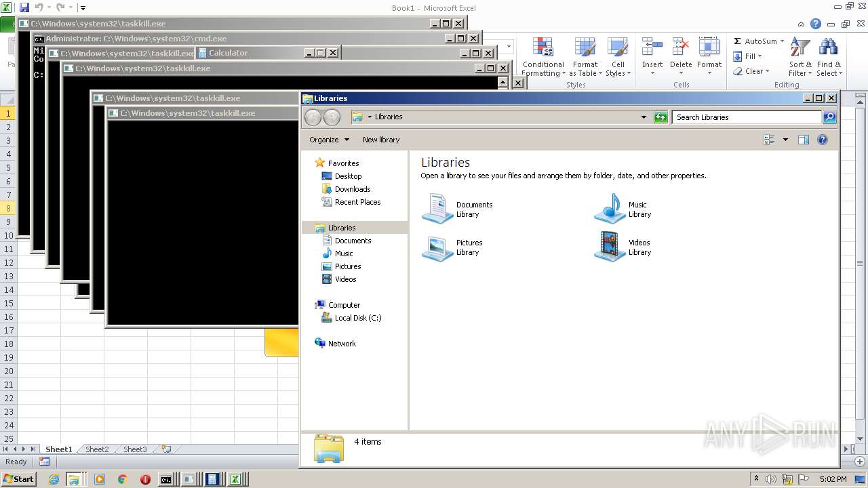Image resolution: width=868 pixels, height=488 pixels.
Task: Expand the address bar history dropdown
Action: pos(644,117)
